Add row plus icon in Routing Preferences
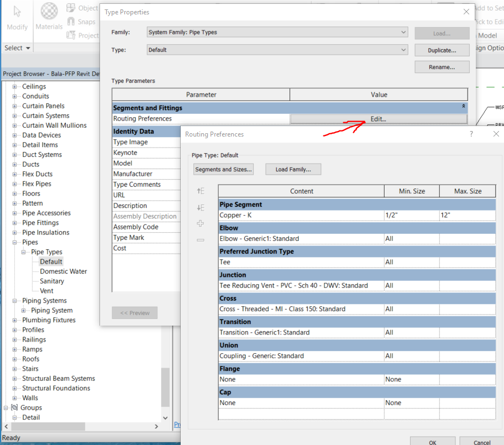Viewport: 504px width, 445px height. tap(201, 223)
